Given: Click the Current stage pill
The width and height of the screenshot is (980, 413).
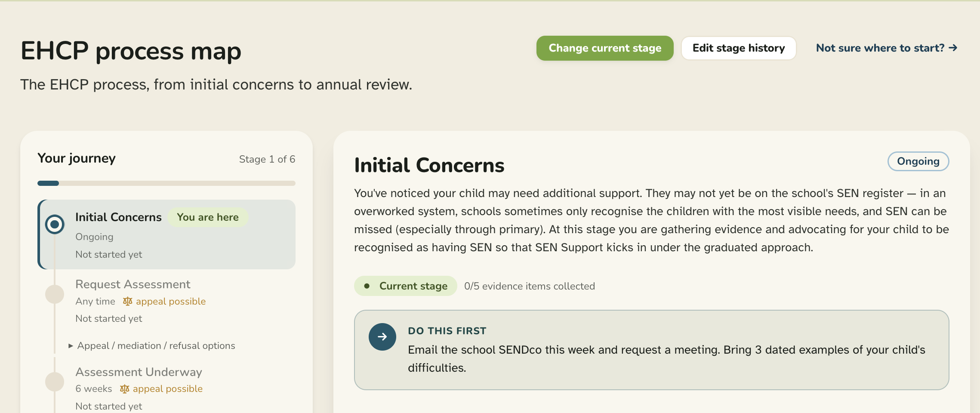Looking at the screenshot, I should click(406, 286).
